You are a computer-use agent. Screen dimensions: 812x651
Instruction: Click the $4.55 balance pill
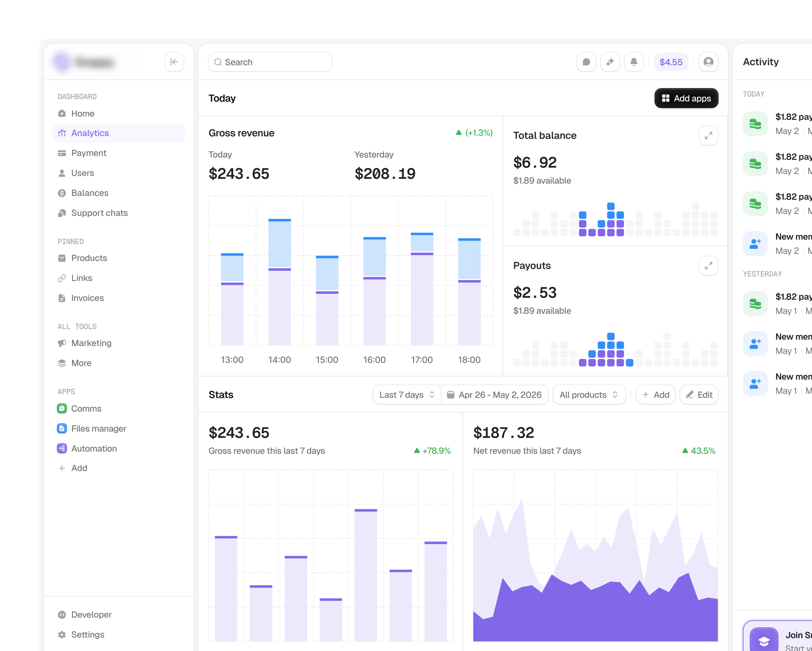[x=671, y=62]
